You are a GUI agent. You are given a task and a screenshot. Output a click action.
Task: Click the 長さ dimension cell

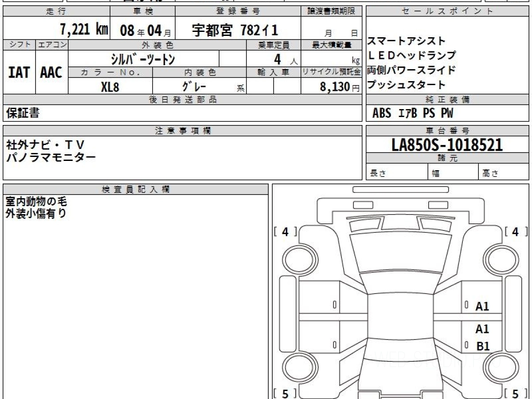[x=397, y=172]
